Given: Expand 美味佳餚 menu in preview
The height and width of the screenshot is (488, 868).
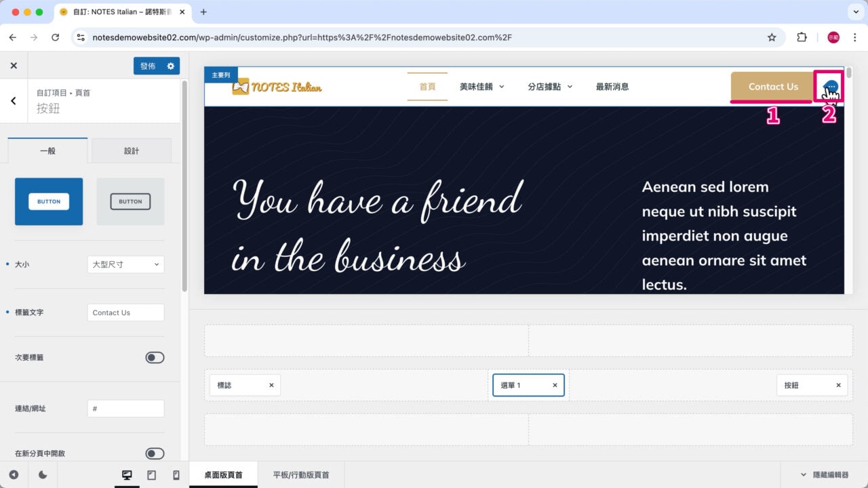Looking at the screenshot, I should 482,87.
